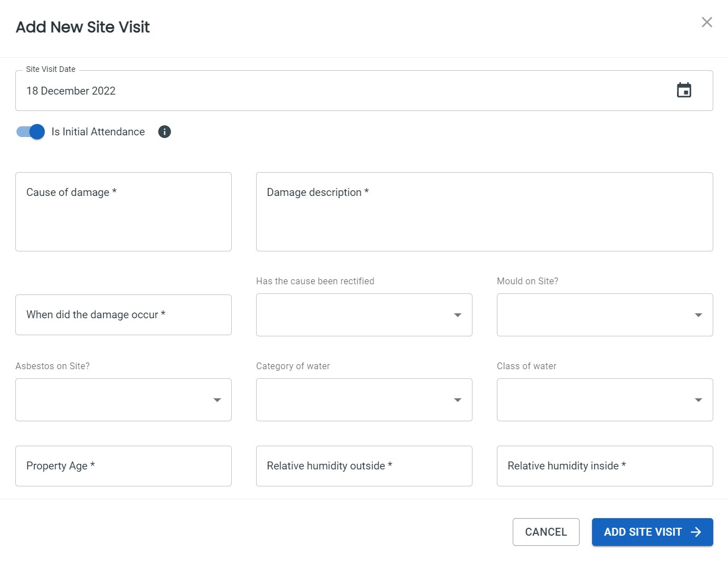Image resolution: width=728 pixels, height=564 pixels.
Task: Open the Asbestos on Site dropdown
Action: [124, 400]
